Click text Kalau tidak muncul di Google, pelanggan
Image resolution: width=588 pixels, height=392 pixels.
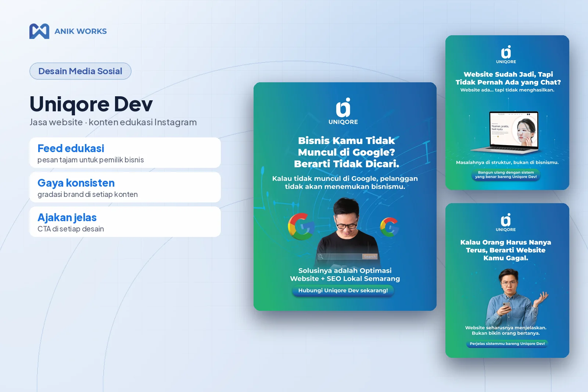[345, 183]
